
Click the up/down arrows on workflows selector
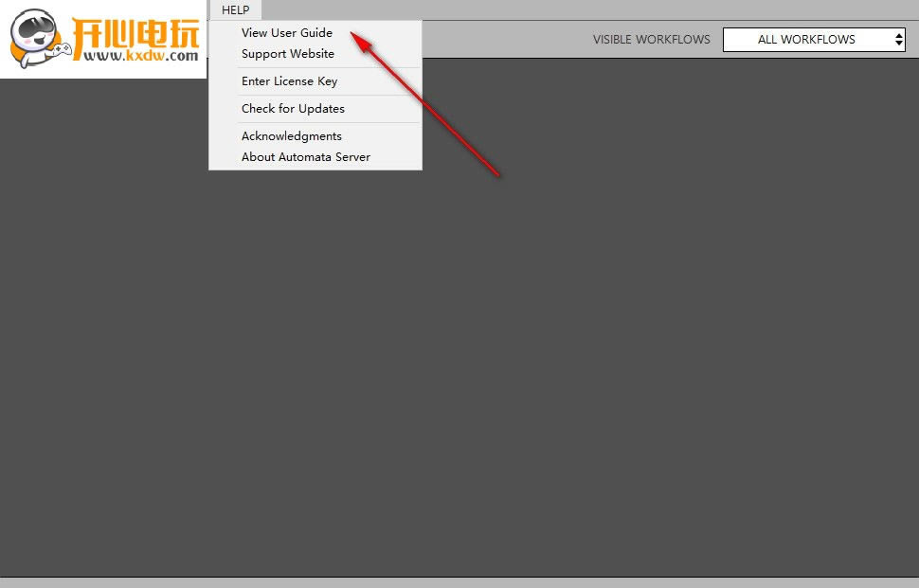tap(898, 40)
